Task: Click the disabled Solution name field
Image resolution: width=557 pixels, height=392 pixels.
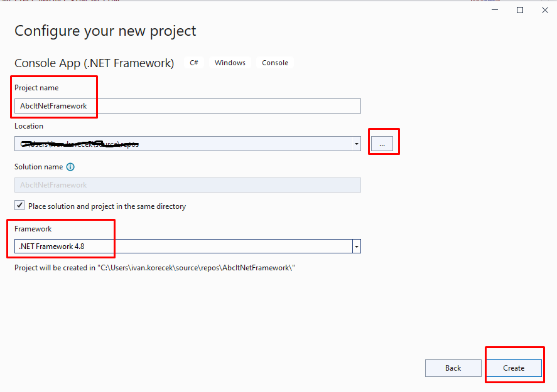Action: pyautogui.click(x=187, y=185)
